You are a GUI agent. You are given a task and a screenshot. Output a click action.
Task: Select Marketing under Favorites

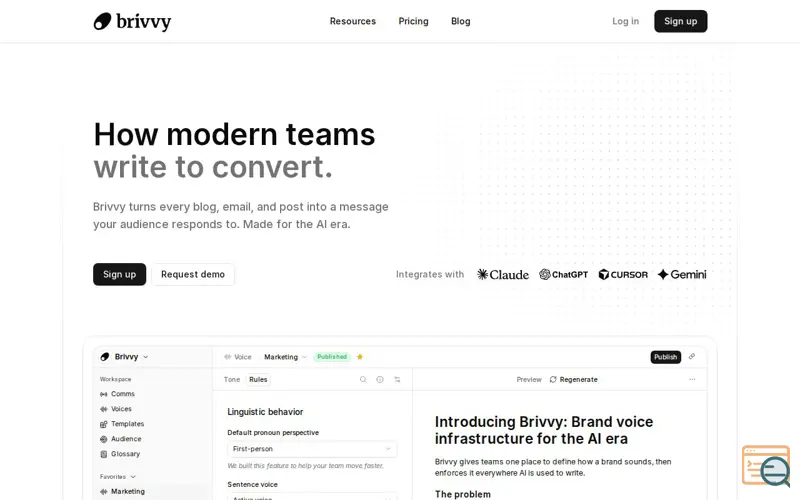(x=122, y=491)
